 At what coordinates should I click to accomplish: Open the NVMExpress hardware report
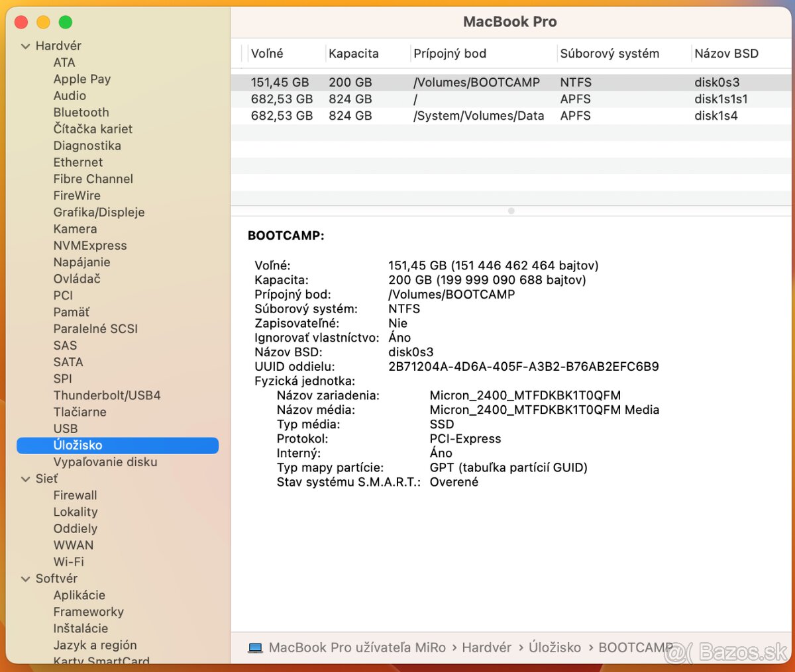pyautogui.click(x=90, y=246)
